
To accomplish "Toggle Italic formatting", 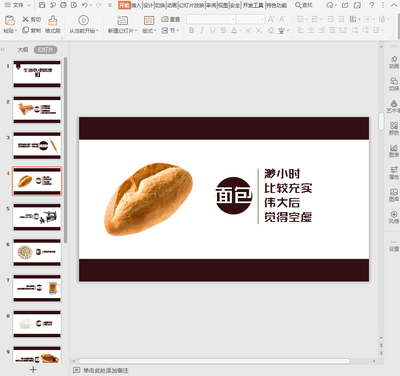I will pyautogui.click(x=202, y=30).
